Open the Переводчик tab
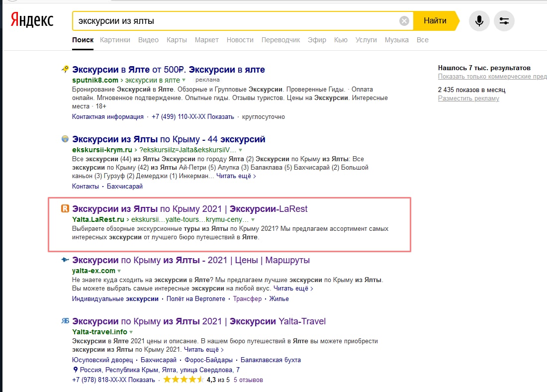This screenshot has height=392, width=547. pos(280,40)
